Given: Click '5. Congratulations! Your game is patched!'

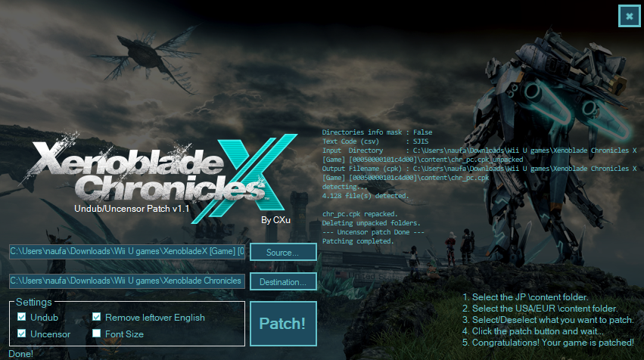Looking at the screenshot, I should pyautogui.click(x=548, y=343).
